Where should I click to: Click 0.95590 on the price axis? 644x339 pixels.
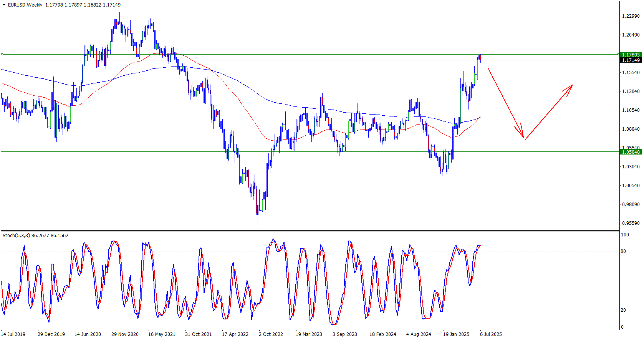click(631, 223)
